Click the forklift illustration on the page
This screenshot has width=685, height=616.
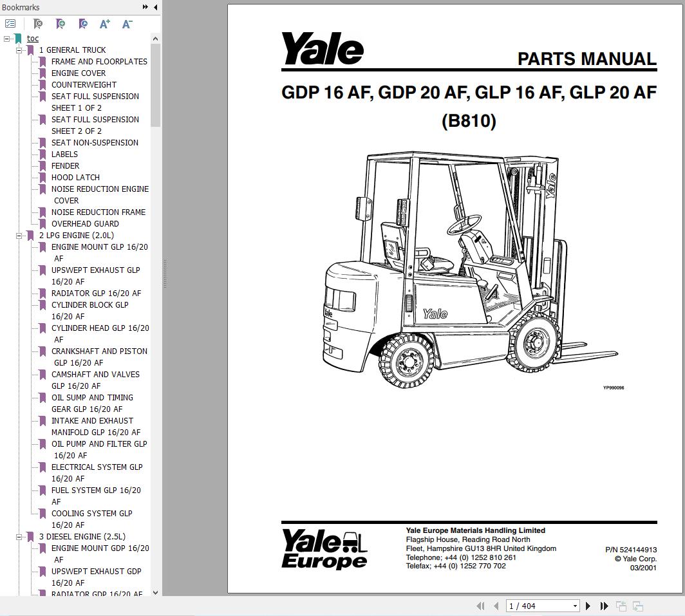tap(470, 268)
